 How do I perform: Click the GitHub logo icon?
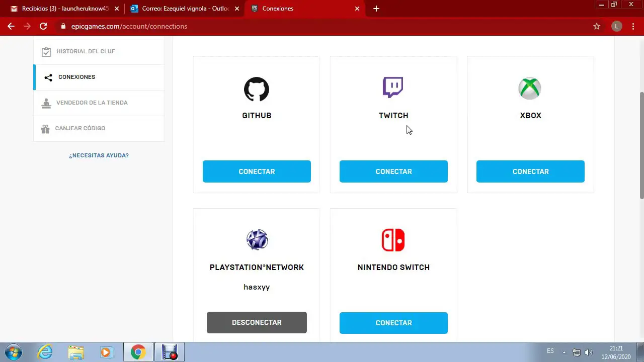point(257,89)
